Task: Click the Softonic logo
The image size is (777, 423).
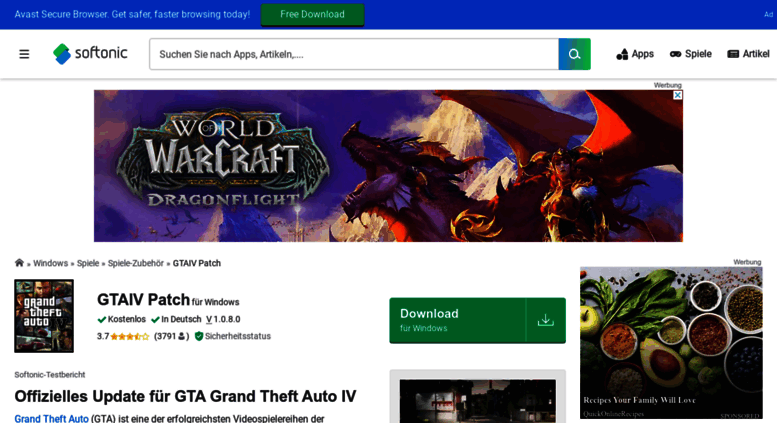Action: point(90,53)
